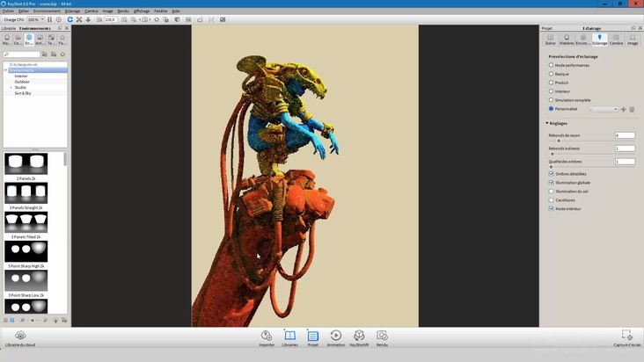Select Intérieur lighting preset
This screenshot has width=644, height=362.
[x=551, y=91]
